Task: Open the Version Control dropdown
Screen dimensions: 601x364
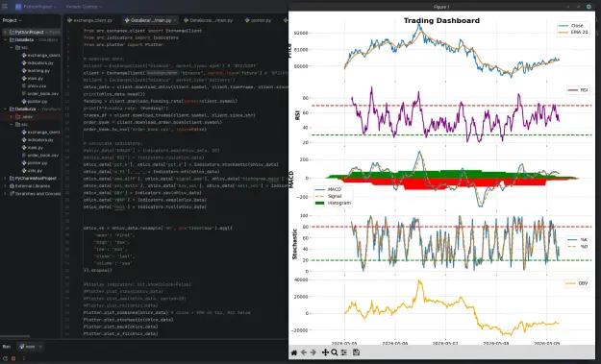Action: tap(84, 7)
